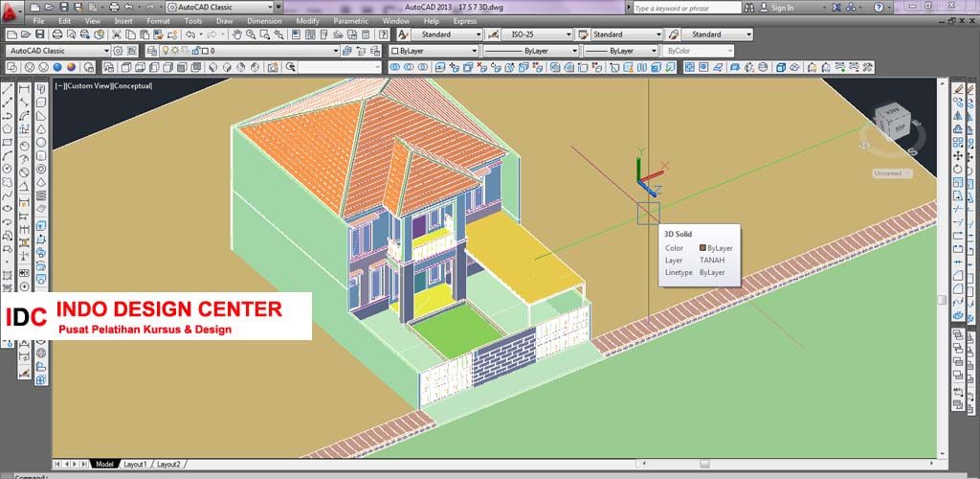Click the [Conceptual] visual style label
This screenshot has height=479, width=980.
[132, 85]
